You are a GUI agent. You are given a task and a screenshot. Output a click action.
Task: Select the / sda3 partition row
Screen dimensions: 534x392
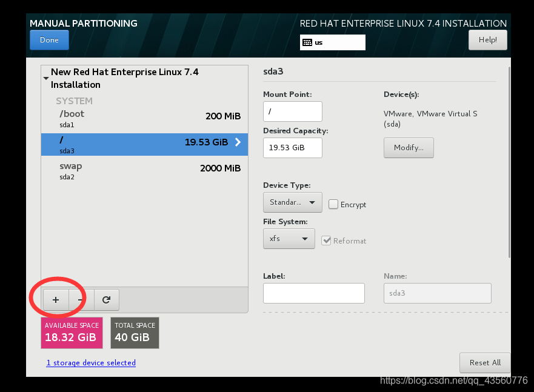point(144,145)
